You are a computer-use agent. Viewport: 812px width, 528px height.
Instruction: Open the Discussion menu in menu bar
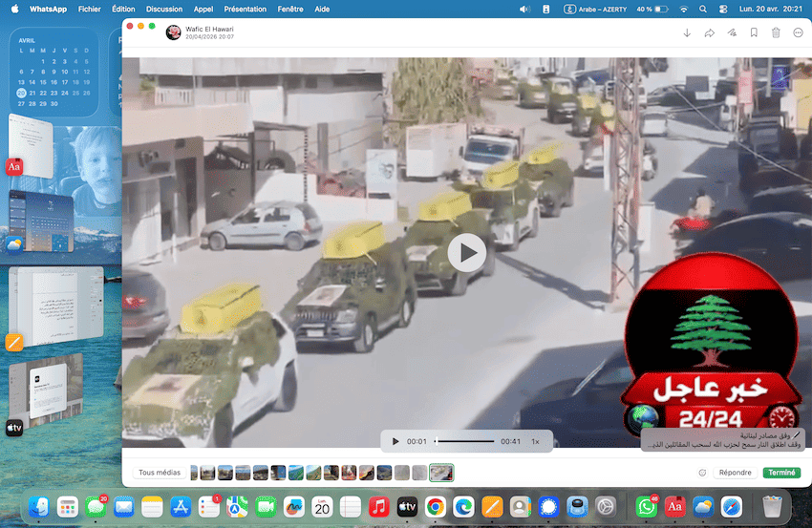click(164, 9)
